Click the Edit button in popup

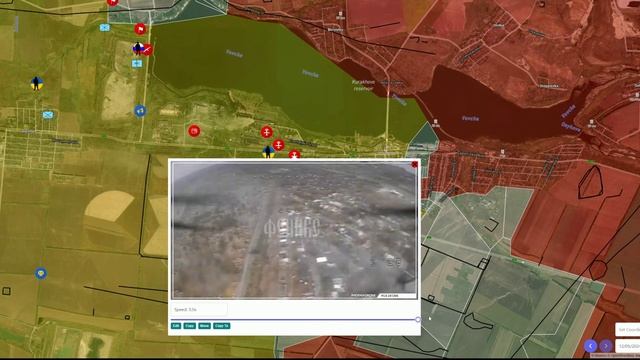tap(176, 326)
